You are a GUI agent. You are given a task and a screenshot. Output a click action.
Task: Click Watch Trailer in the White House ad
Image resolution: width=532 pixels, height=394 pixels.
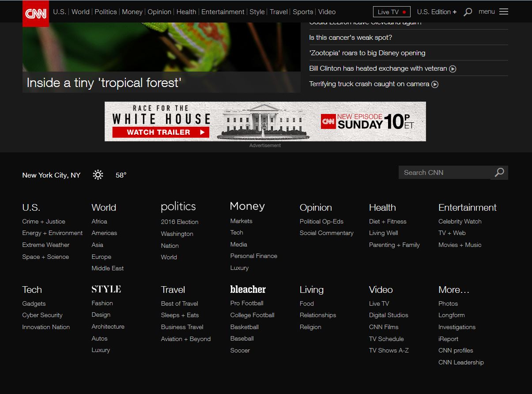pyautogui.click(x=161, y=132)
